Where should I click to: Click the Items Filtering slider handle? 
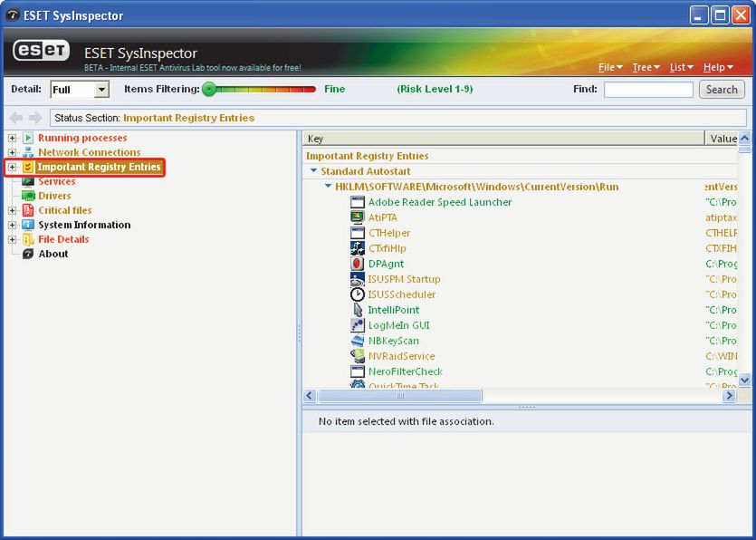point(209,90)
